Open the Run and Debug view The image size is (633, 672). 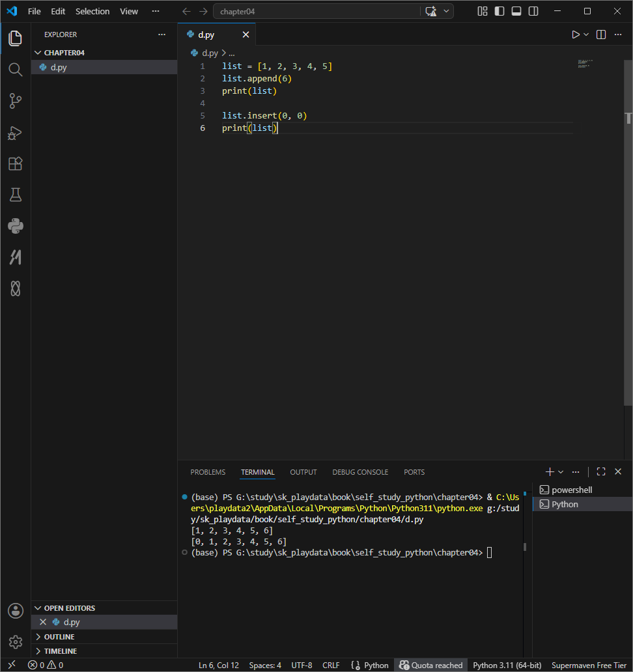(x=16, y=133)
